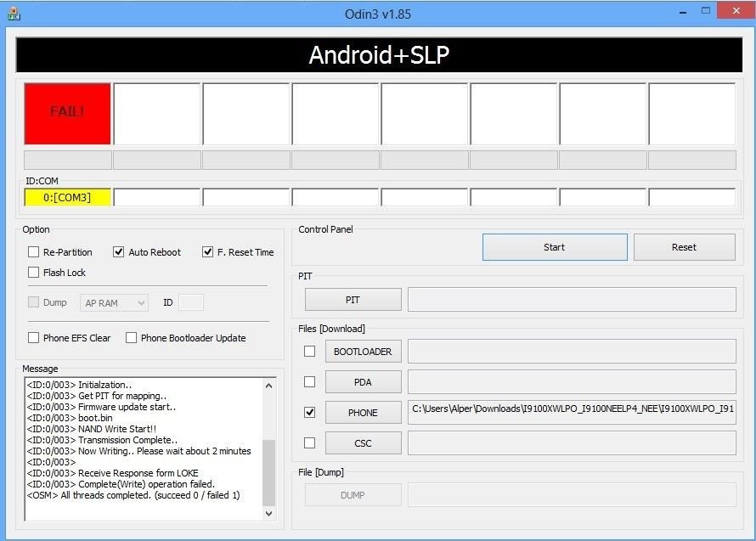Click the Reset button
The width and height of the screenshot is (756, 541).
684,247
